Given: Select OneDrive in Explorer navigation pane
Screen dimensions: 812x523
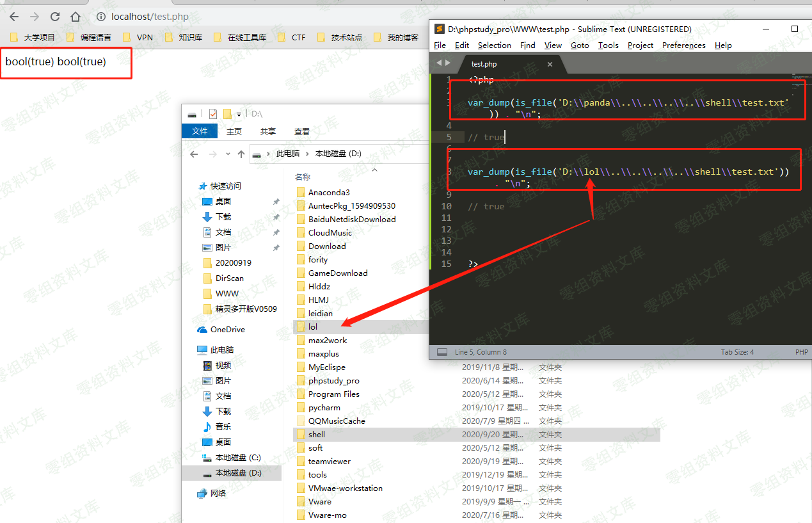Looking at the screenshot, I should pos(227,330).
